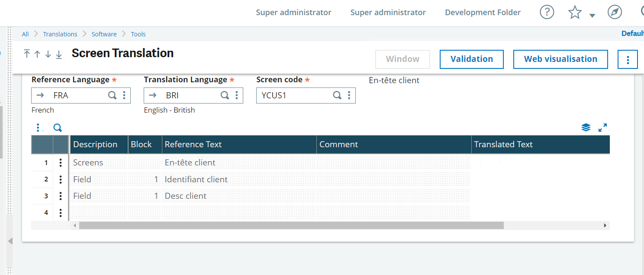Open the help question mark icon
This screenshot has width=644, height=275.
[x=547, y=12]
